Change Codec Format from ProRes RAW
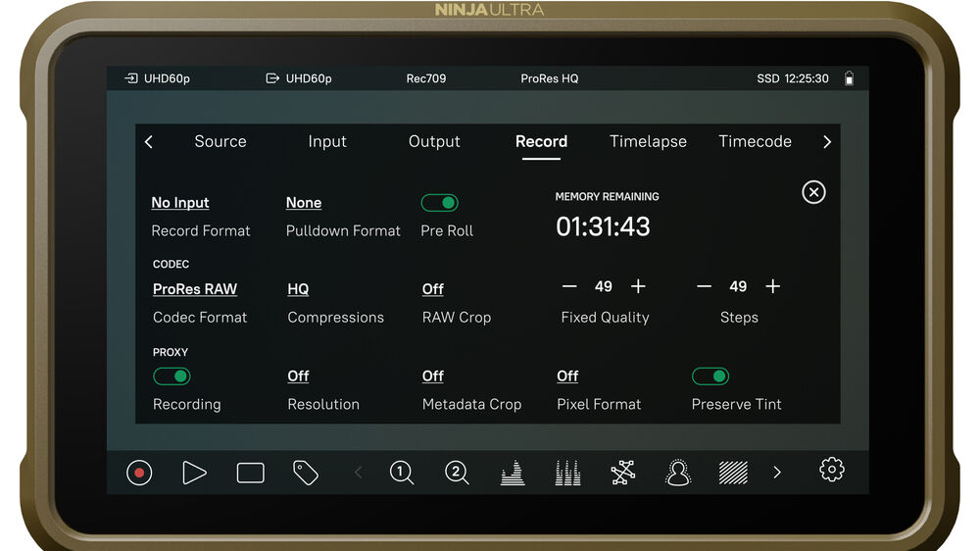The height and width of the screenshot is (551, 980). click(195, 289)
